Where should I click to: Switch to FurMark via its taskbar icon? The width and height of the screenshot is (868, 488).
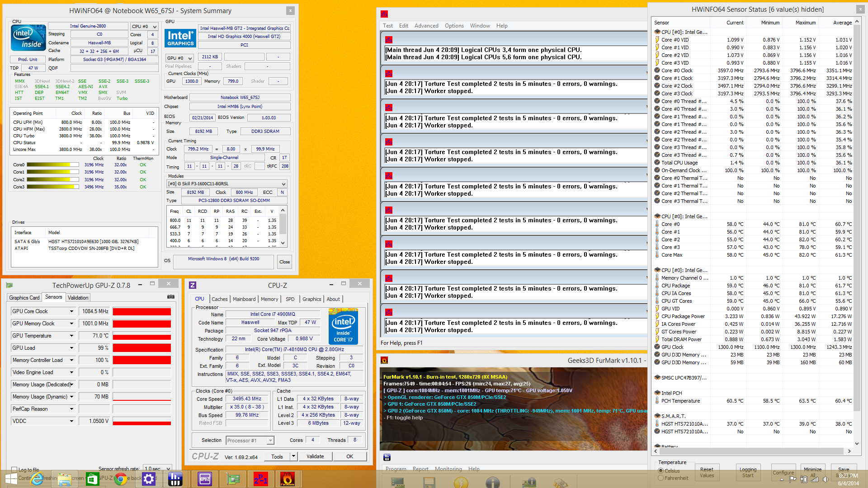point(288,479)
